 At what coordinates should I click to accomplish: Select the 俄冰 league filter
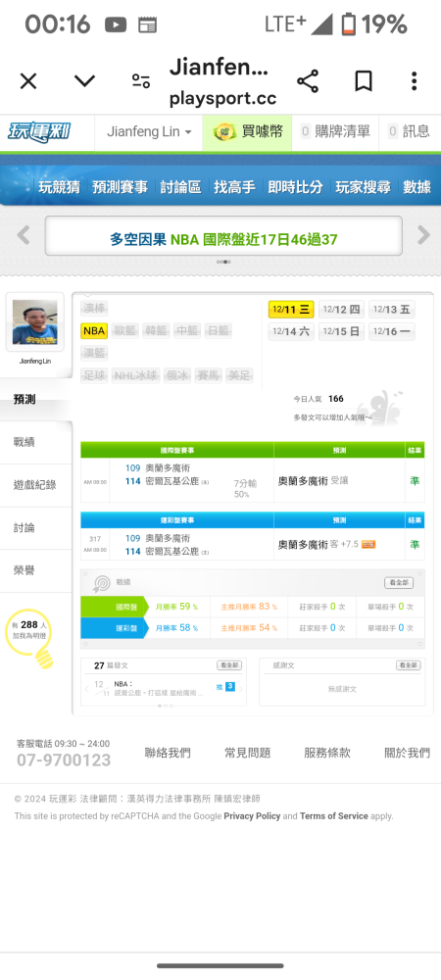click(x=176, y=375)
